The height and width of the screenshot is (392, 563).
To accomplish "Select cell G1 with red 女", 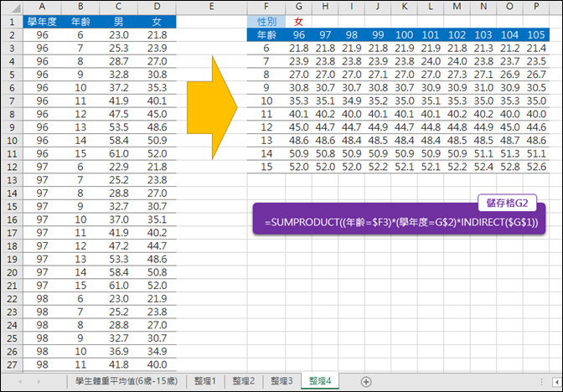I will [x=299, y=22].
